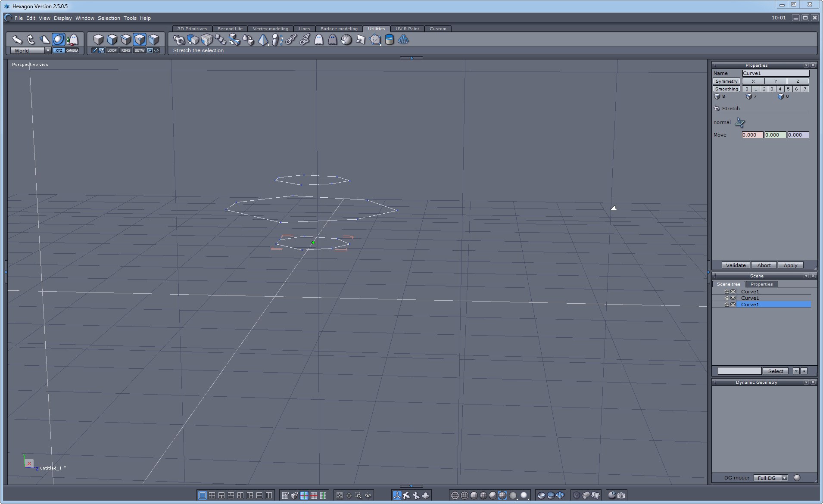Switch to the Vertex modeling tab
This screenshot has width=823, height=504.
point(270,29)
